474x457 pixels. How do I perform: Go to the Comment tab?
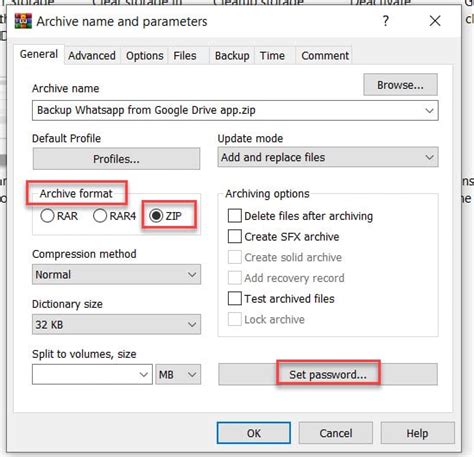[x=325, y=56]
